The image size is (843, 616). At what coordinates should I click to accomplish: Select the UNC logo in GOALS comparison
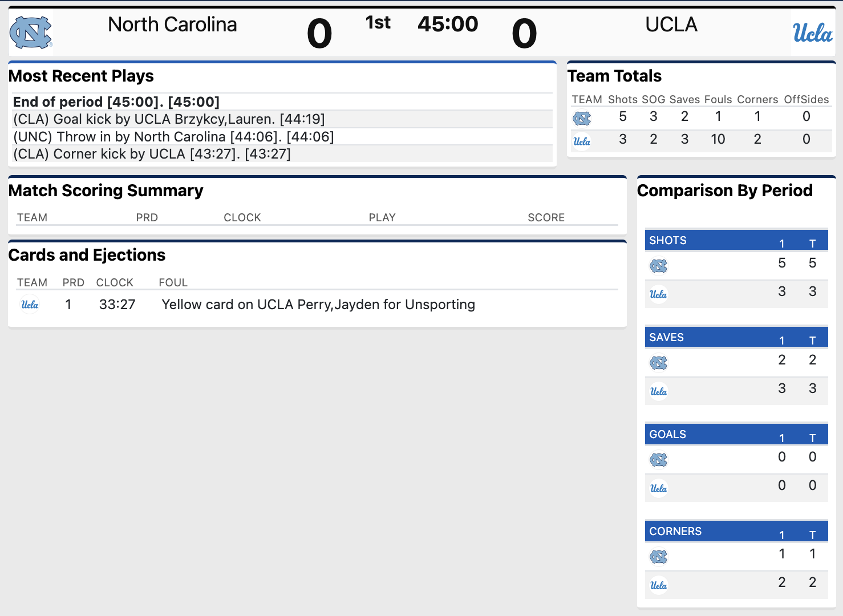(660, 459)
